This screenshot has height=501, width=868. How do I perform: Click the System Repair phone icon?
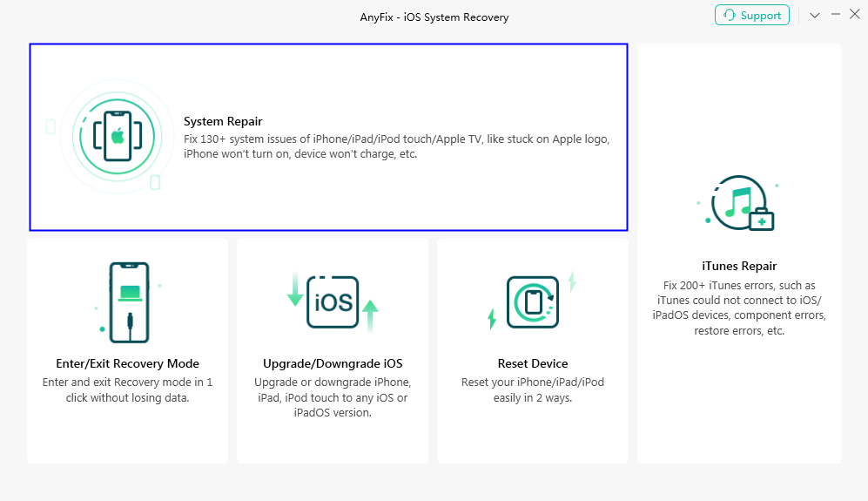(118, 136)
